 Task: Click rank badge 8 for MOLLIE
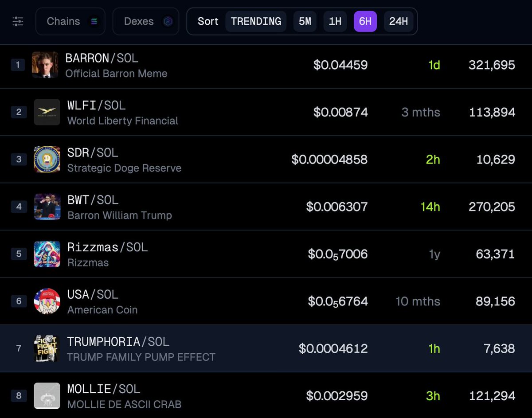tap(19, 396)
